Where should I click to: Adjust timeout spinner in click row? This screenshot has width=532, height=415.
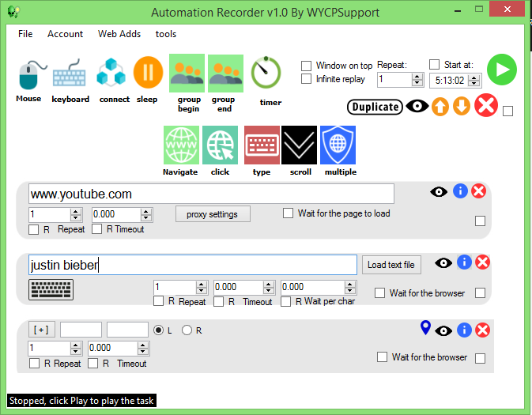[x=142, y=349]
